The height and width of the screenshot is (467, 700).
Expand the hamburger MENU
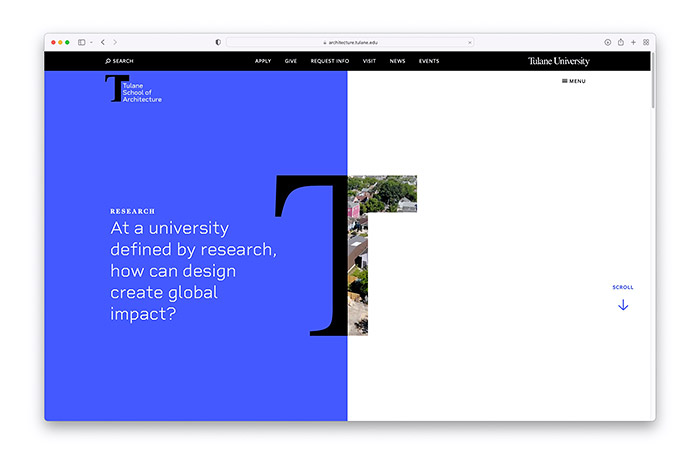point(574,81)
